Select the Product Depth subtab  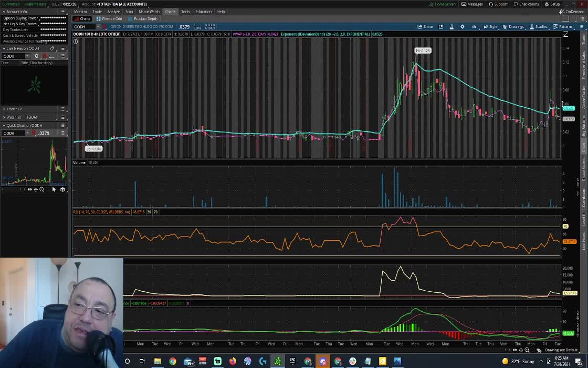[143, 19]
